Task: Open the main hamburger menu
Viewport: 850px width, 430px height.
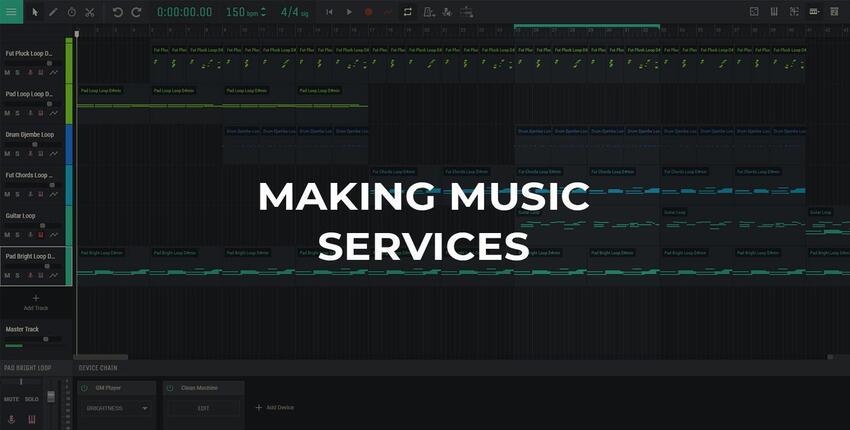Action: (11, 11)
